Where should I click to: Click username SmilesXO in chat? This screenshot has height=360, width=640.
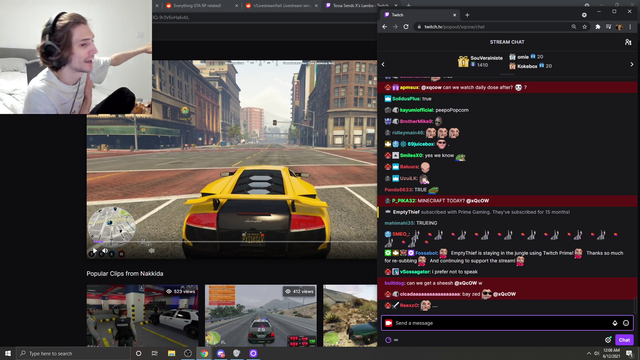point(411,156)
